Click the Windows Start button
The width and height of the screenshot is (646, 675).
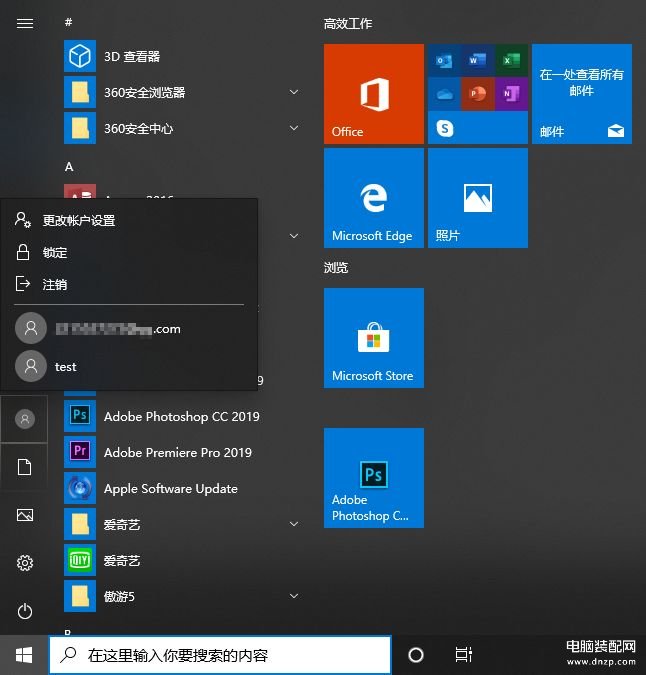[x=24, y=655]
